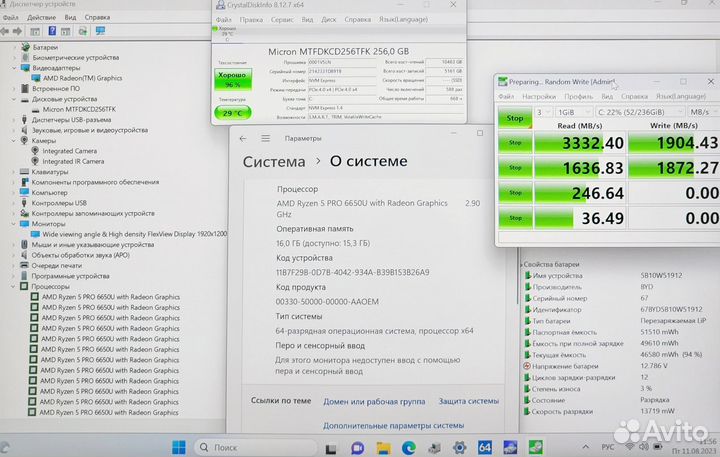Click the blue 64 app icon on taskbar
Screen dimensions: 720x457
pyautogui.click(x=484, y=447)
